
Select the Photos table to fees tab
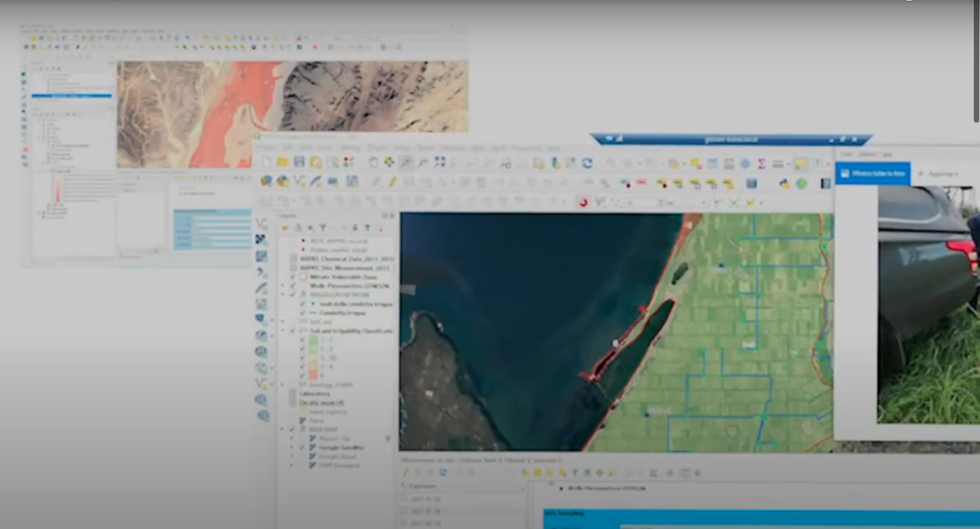point(872,174)
